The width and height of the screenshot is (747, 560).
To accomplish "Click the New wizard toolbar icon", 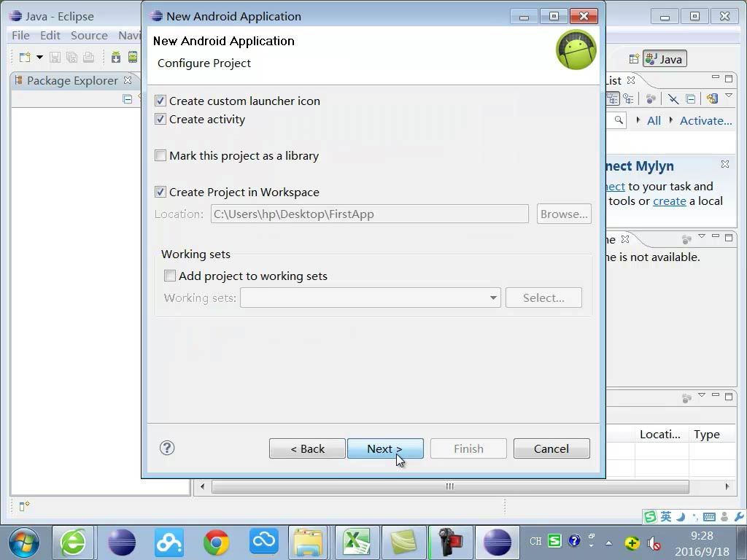I will (24, 58).
